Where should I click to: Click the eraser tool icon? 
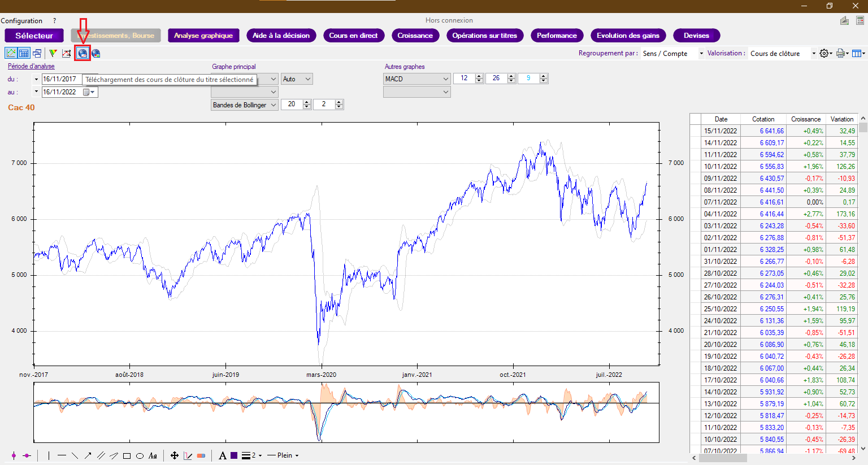point(201,455)
